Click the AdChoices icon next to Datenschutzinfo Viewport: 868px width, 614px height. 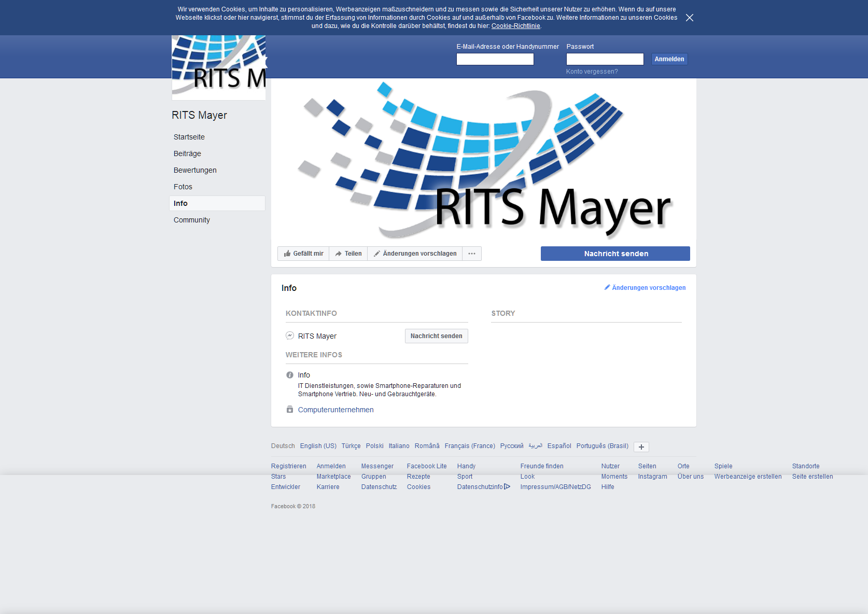click(x=507, y=486)
